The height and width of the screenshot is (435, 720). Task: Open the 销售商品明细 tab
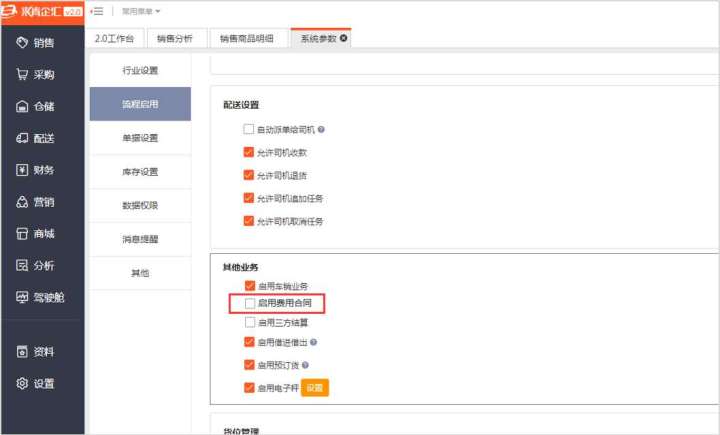coord(247,38)
